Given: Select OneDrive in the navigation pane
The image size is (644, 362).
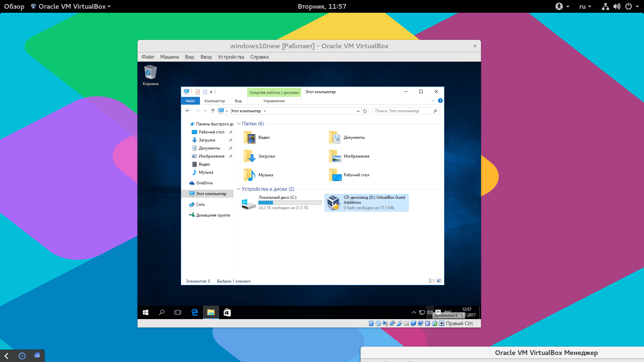Looking at the screenshot, I should pyautogui.click(x=204, y=183).
